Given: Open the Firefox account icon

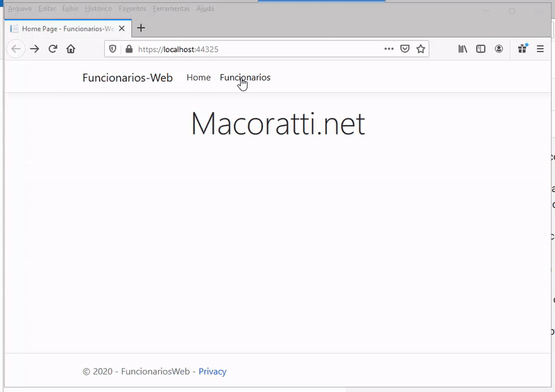Looking at the screenshot, I should click(499, 49).
